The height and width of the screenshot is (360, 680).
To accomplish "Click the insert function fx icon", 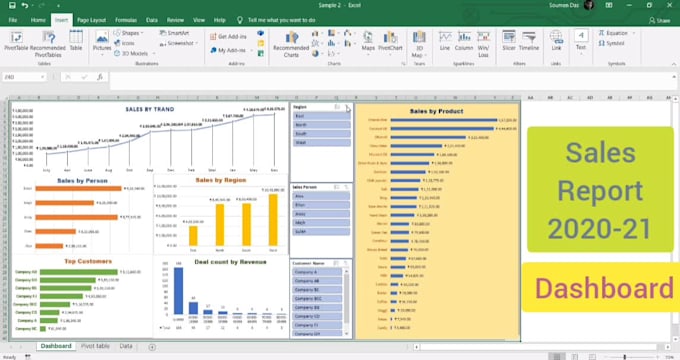I will 100,77.
